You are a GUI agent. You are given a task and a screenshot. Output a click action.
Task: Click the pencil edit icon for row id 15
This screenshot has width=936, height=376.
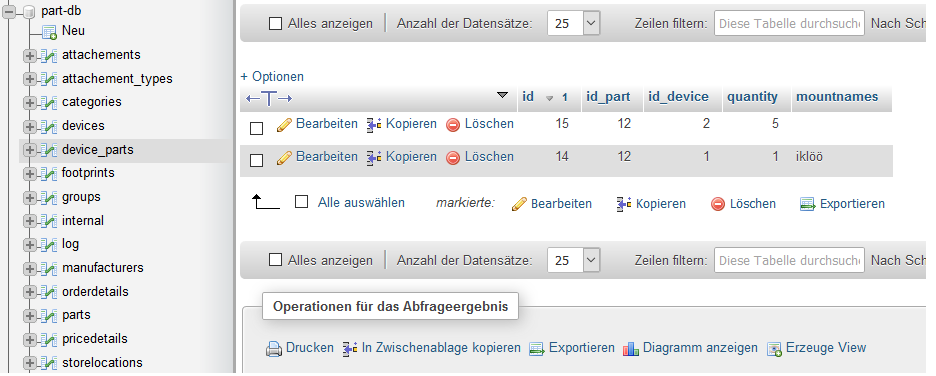point(285,125)
